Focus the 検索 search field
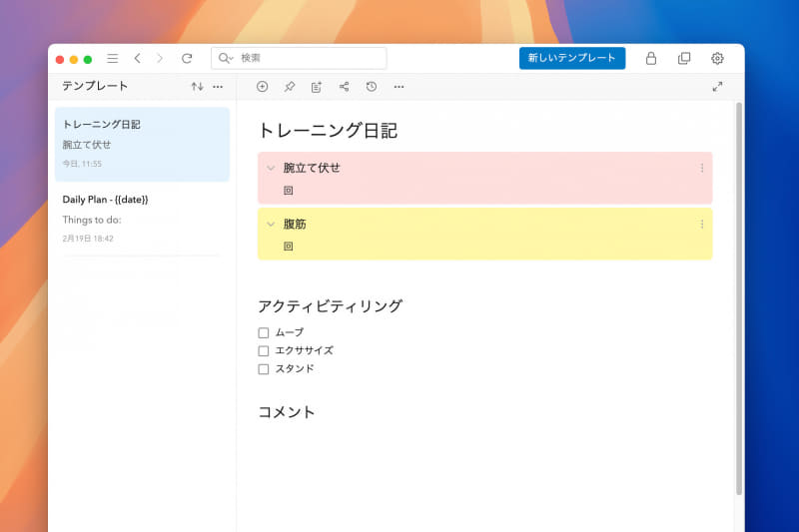 [x=299, y=58]
